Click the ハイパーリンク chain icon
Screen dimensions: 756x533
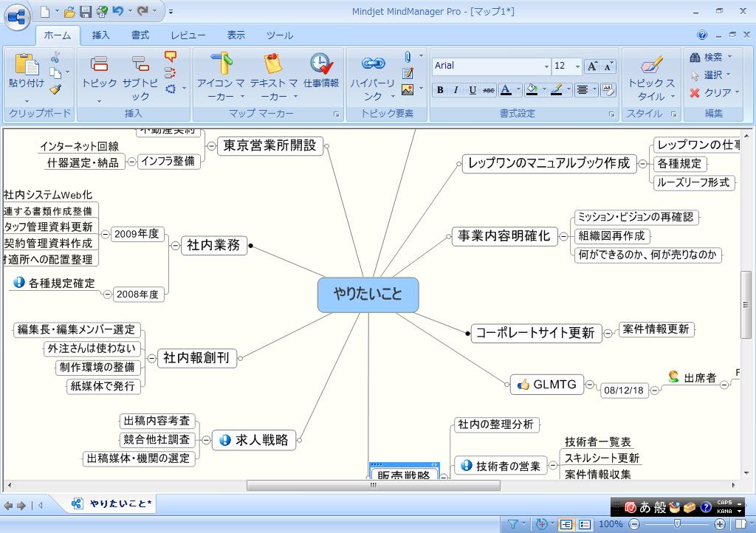(x=374, y=65)
